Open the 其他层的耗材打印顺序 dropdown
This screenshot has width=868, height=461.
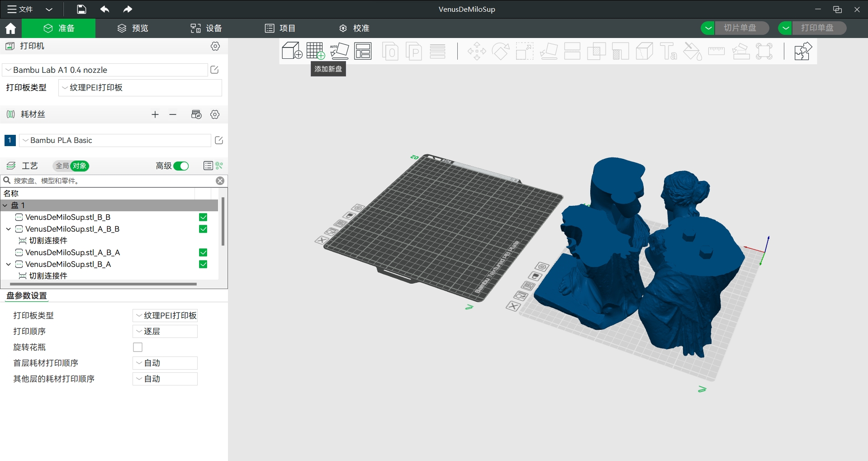point(165,379)
